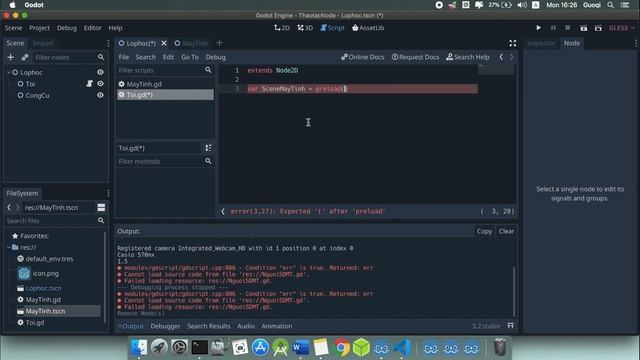The image size is (640, 360).
Task: Open the script editor Debug menu
Action: click(x=216, y=57)
